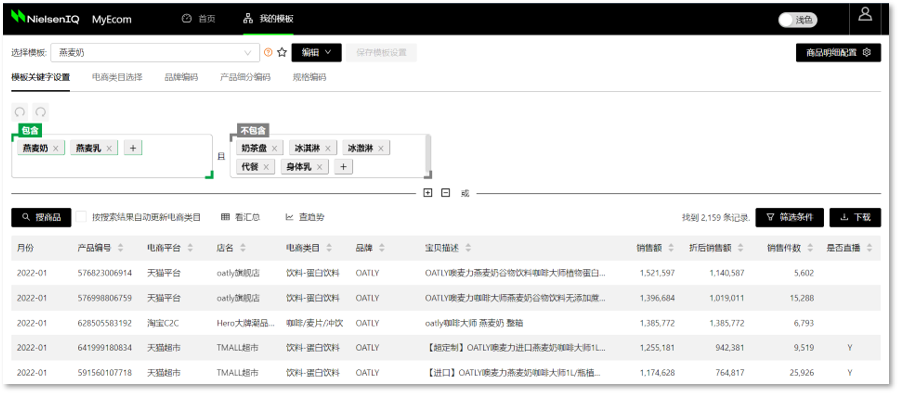This screenshot has width=898, height=393.
Task: Click oatly咖啡大师 燕麦奶 整箱 description
Action: [474, 323]
